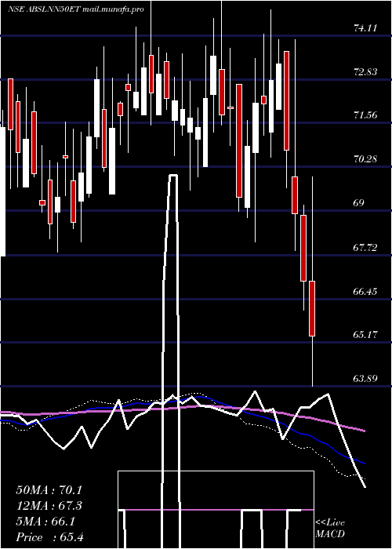Click the 65.17 price axis label
The image size is (392, 549).
(x=365, y=335)
